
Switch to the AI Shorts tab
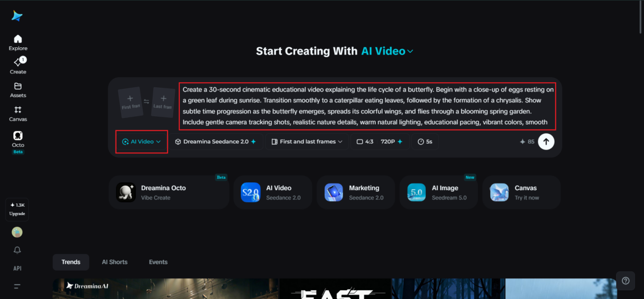[114, 262]
